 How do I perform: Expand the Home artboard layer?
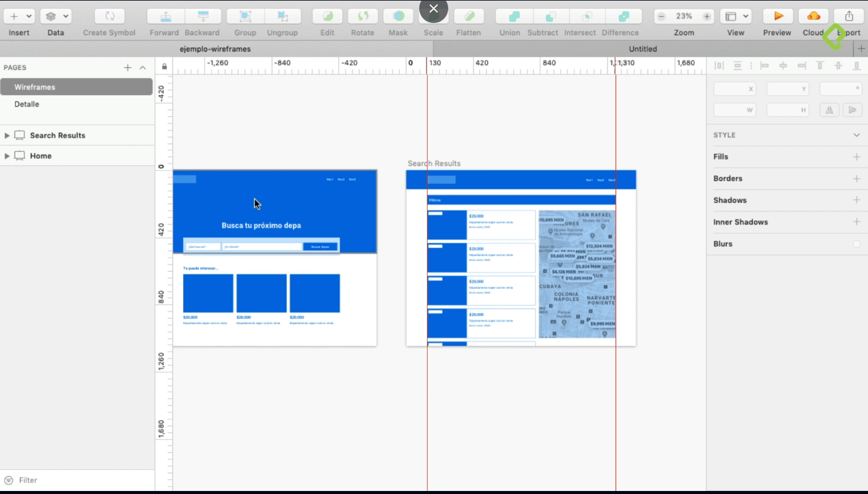(7, 156)
